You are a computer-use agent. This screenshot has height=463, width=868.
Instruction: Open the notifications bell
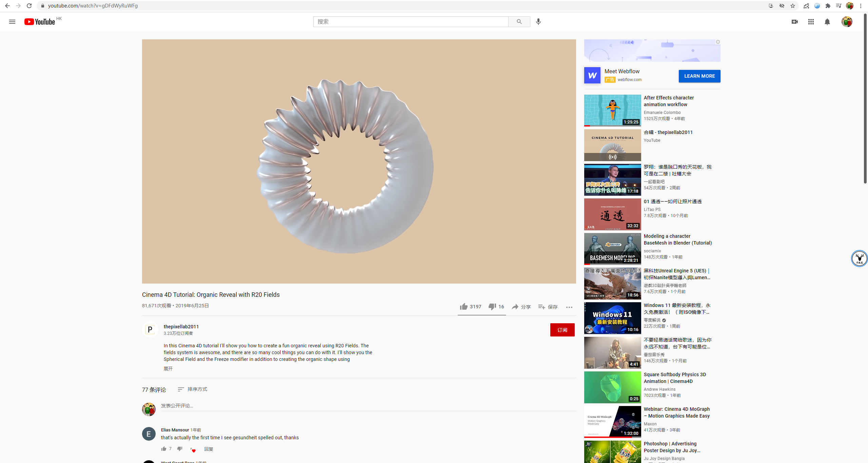[827, 22]
